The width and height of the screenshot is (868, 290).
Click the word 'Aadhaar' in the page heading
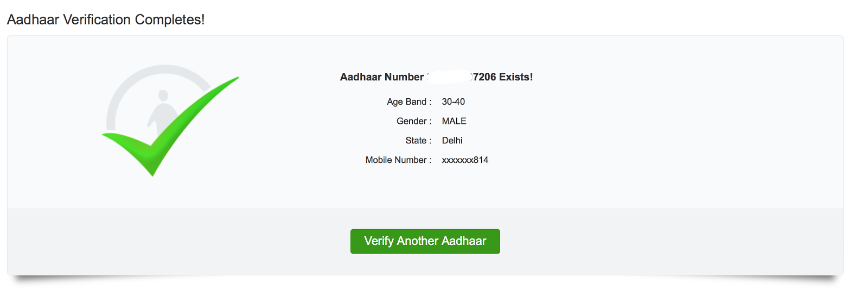pos(33,20)
